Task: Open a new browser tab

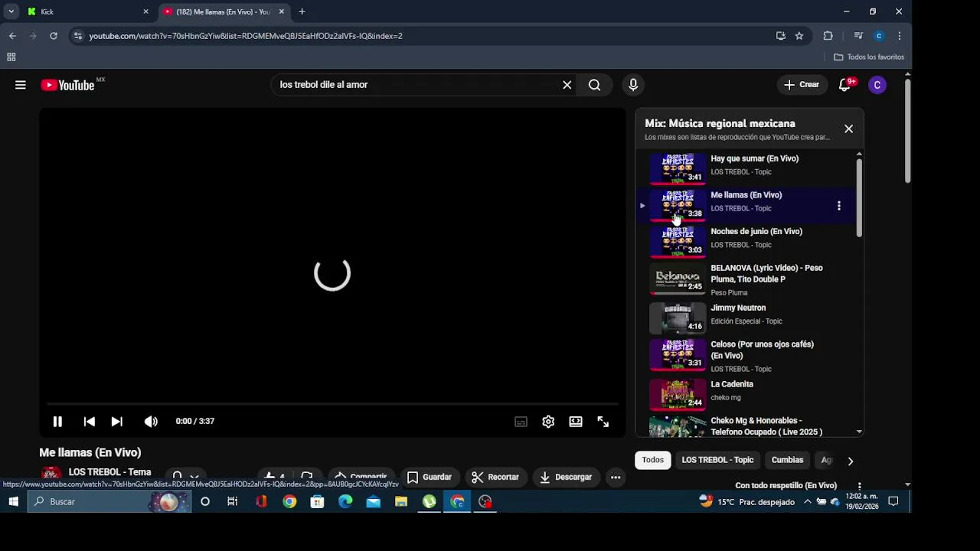Action: pyautogui.click(x=302, y=11)
